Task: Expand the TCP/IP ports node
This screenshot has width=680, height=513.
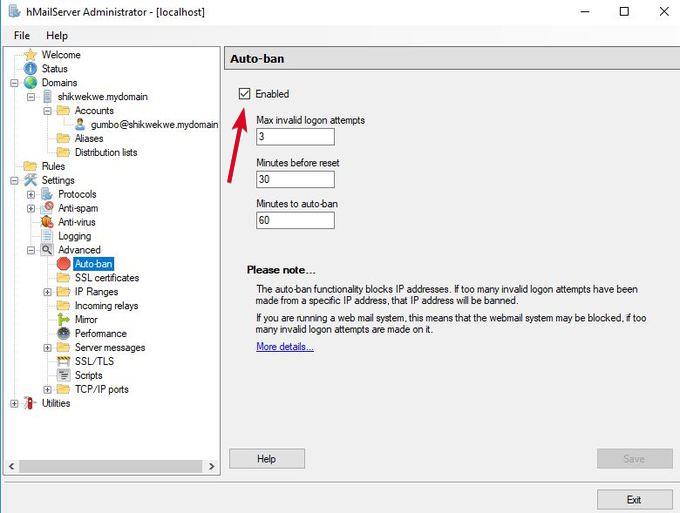Action: pyautogui.click(x=47, y=389)
